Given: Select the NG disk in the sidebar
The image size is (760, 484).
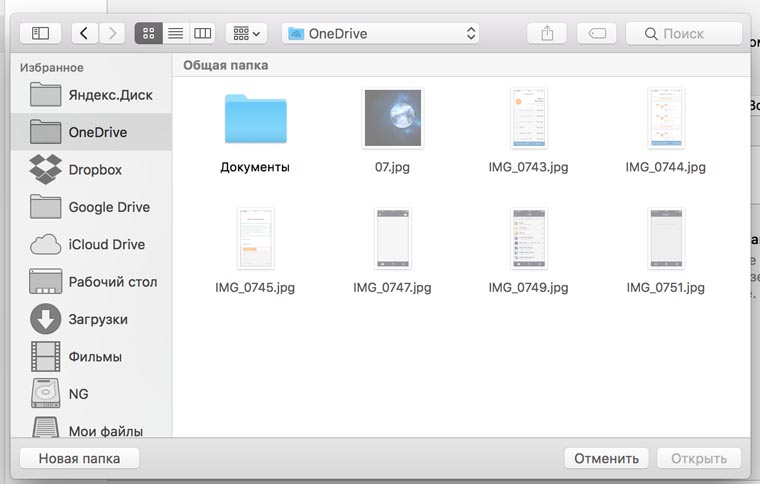Looking at the screenshot, I should coord(91,394).
